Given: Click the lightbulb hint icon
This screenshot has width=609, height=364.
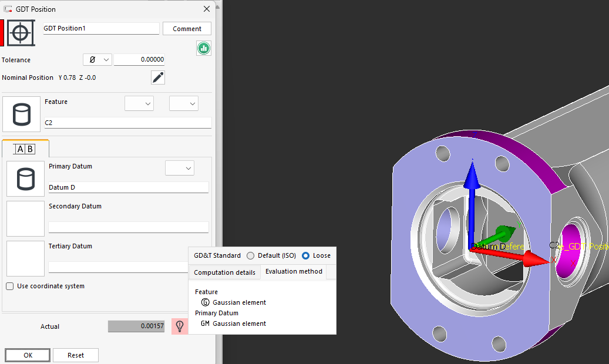Looking at the screenshot, I should [x=180, y=326].
